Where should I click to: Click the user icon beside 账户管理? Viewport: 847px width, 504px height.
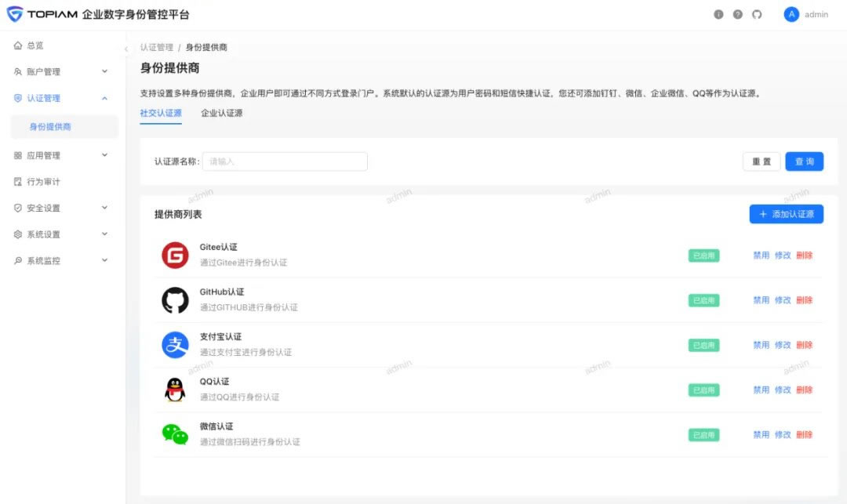[18, 72]
